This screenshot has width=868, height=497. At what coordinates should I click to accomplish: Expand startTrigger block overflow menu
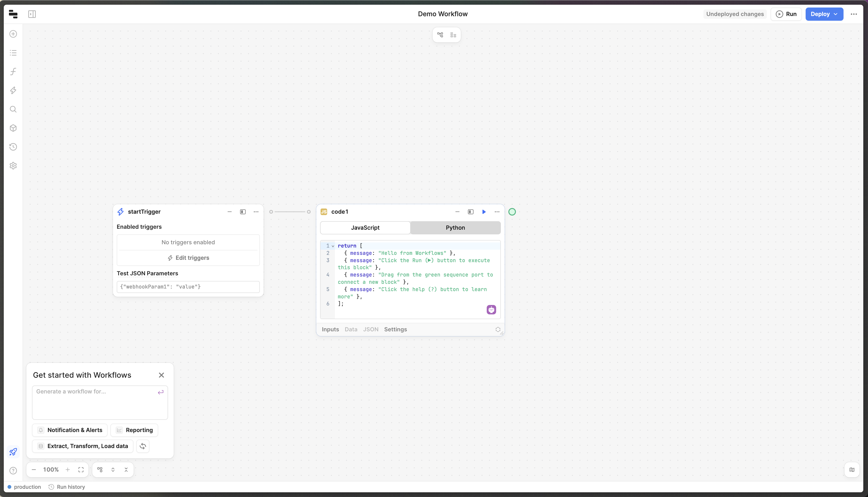256,212
